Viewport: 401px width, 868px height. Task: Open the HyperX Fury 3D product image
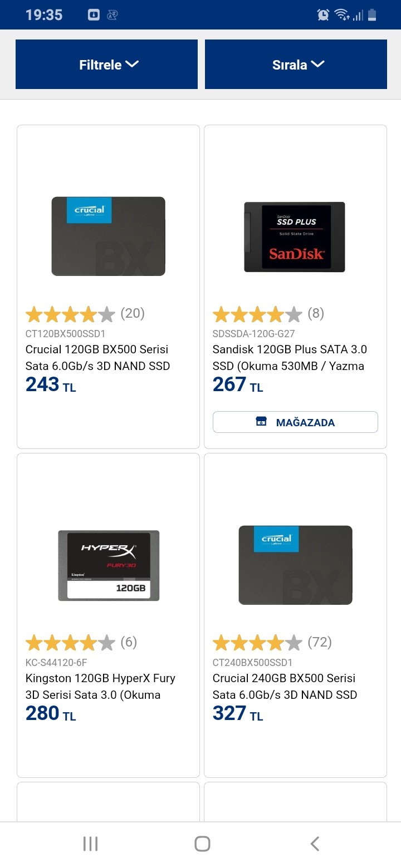[109, 565]
